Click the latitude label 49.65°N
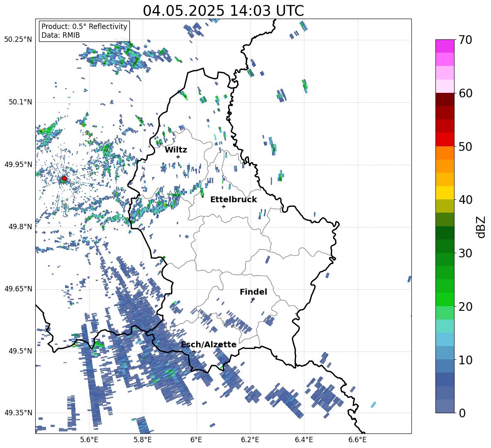491x448 pixels. click(18, 288)
